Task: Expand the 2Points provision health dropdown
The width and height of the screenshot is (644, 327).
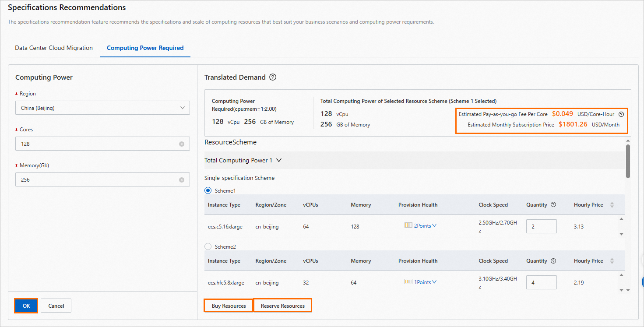Action: click(422, 226)
